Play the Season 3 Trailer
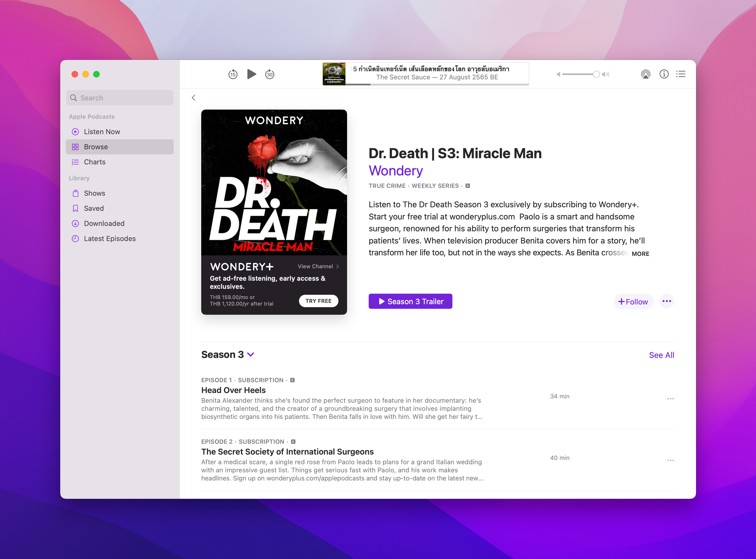Viewport: 756px width, 559px height. pyautogui.click(x=410, y=301)
